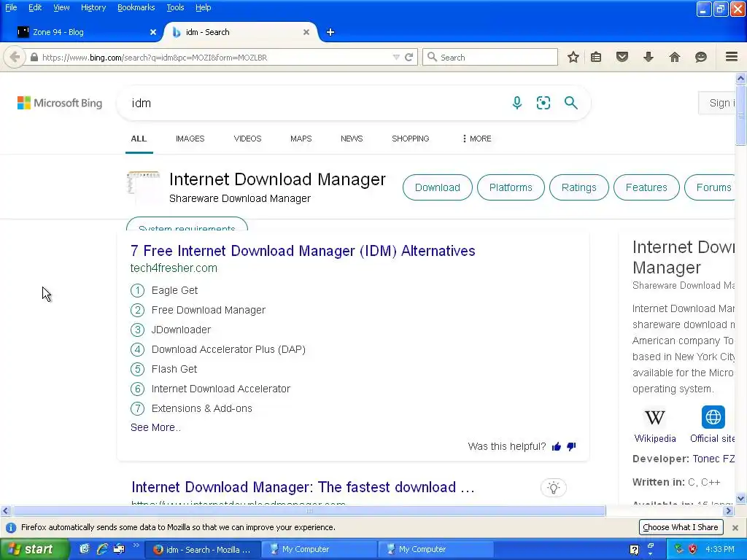Open the chat smiley icon in toolbar

[x=701, y=57]
